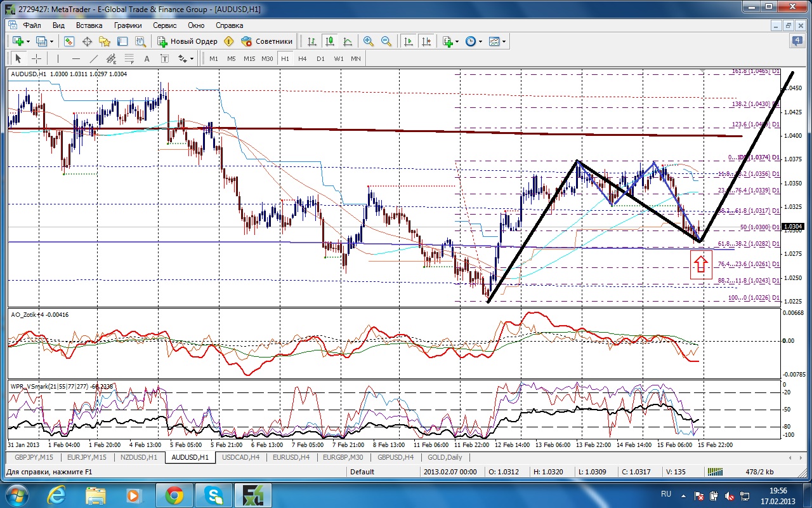Zoom in on the chart
The image size is (812, 508).
pos(369,41)
